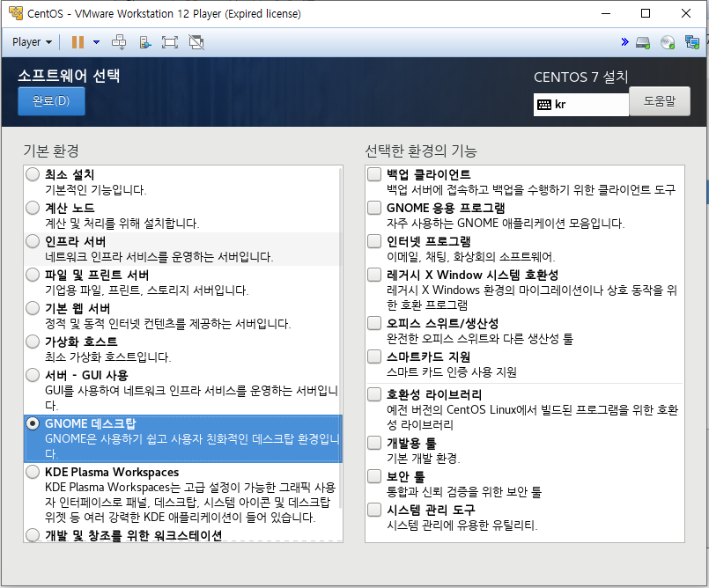Viewport: 709px width, 588px height.
Task: Click the VMware app icon in title bar
Action: (x=15, y=13)
